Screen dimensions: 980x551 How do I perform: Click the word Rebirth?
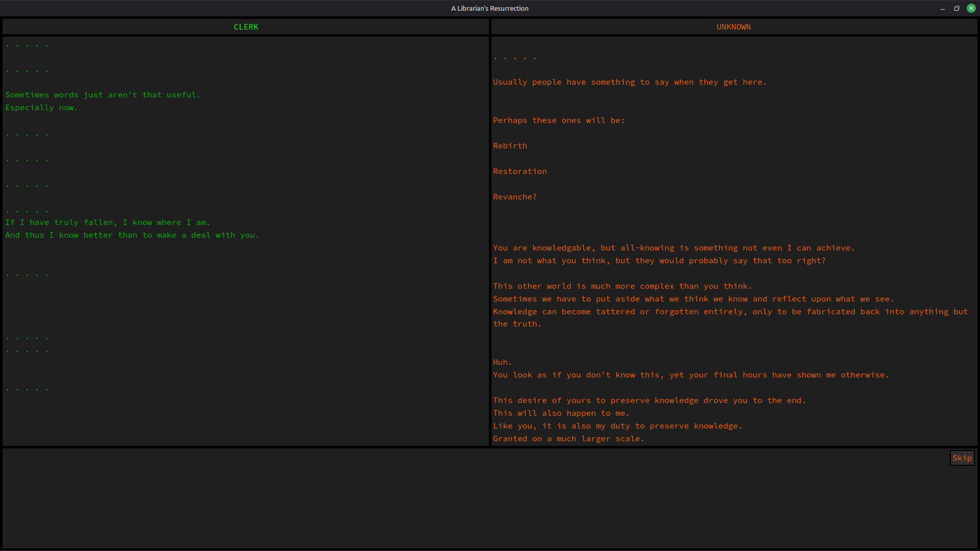[x=510, y=146]
